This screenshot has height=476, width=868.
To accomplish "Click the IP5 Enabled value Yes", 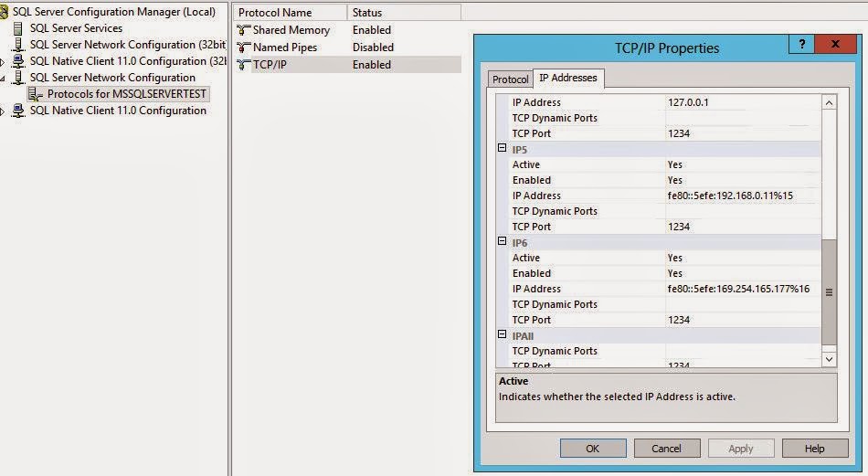I will (x=675, y=180).
